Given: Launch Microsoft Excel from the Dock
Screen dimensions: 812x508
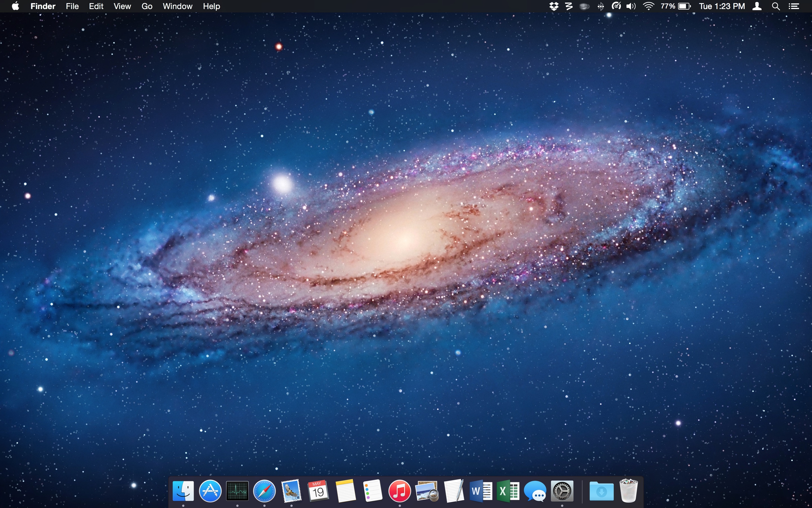Looking at the screenshot, I should click(508, 491).
